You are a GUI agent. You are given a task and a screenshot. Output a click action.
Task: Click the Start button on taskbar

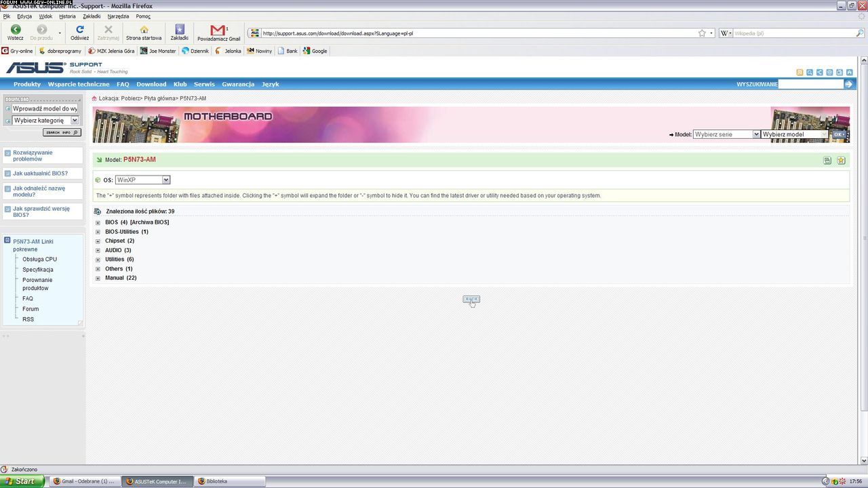22,481
